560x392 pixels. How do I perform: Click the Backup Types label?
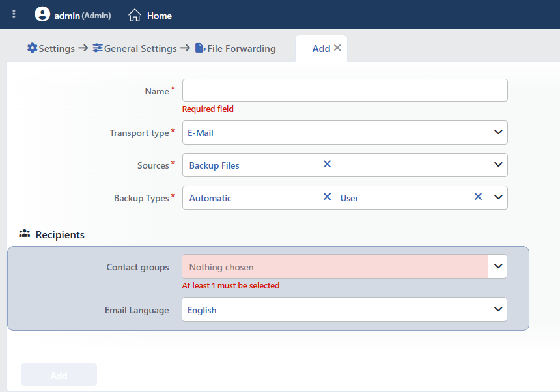[x=141, y=198]
